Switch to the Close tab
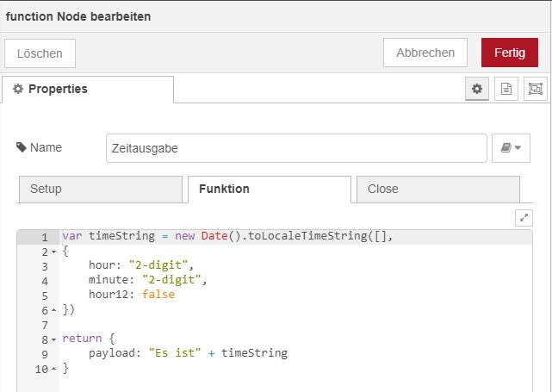 pyautogui.click(x=437, y=189)
